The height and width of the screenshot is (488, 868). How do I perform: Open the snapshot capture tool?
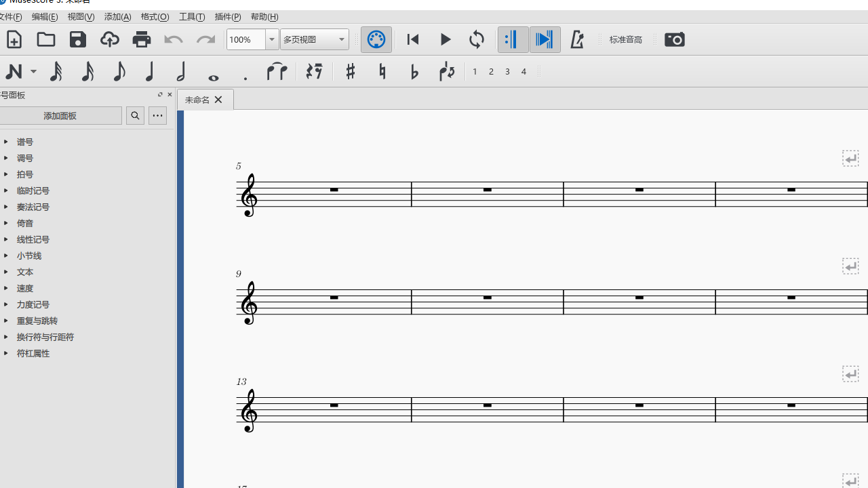(x=674, y=39)
